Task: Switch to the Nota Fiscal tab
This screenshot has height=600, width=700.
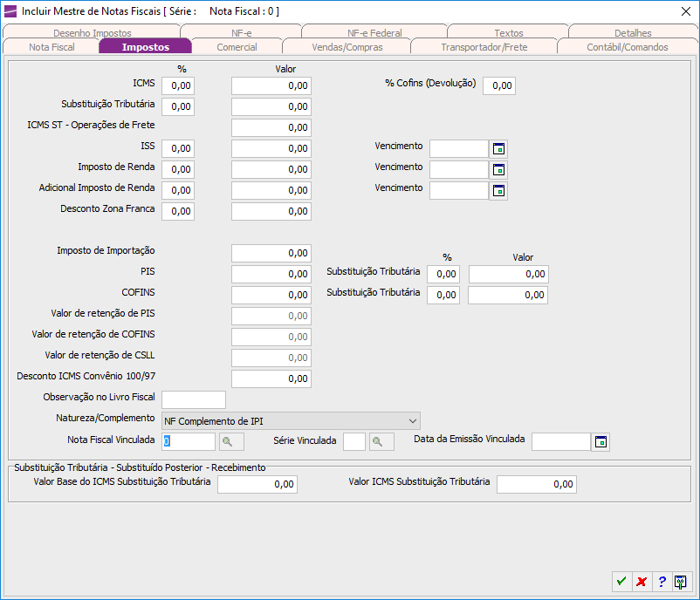Action: 51,47
